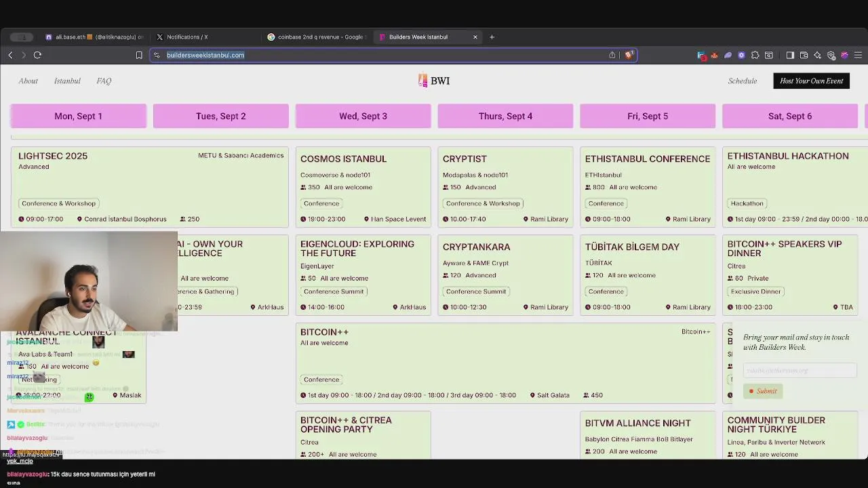Open the COMMUNITY BUILDER NIGHT TÜRKİYE event

(x=776, y=424)
